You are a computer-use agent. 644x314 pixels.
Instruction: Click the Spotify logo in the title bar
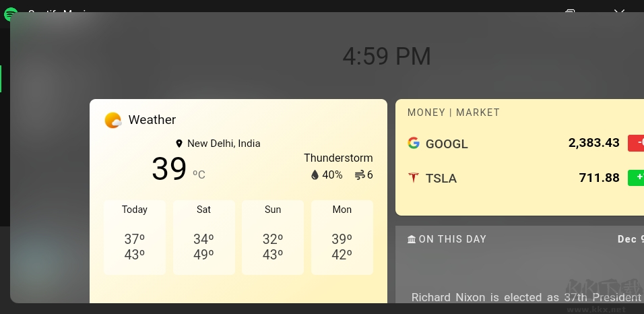[x=11, y=13]
